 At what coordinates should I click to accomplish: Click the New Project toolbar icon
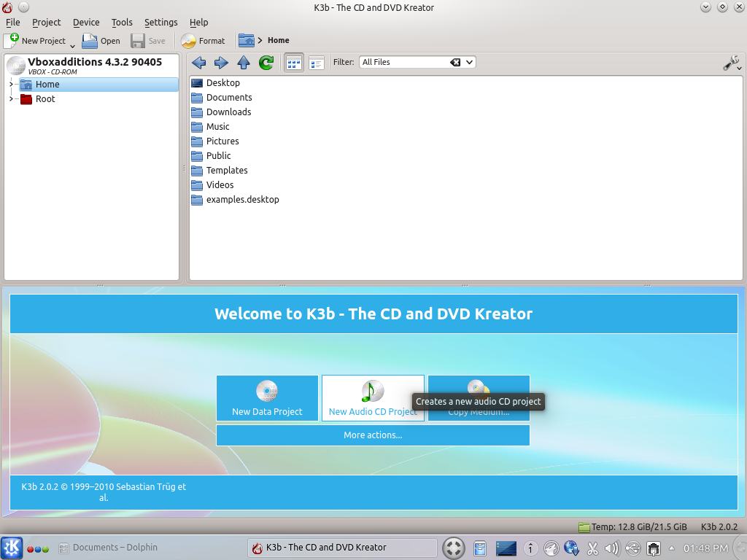tap(11, 41)
